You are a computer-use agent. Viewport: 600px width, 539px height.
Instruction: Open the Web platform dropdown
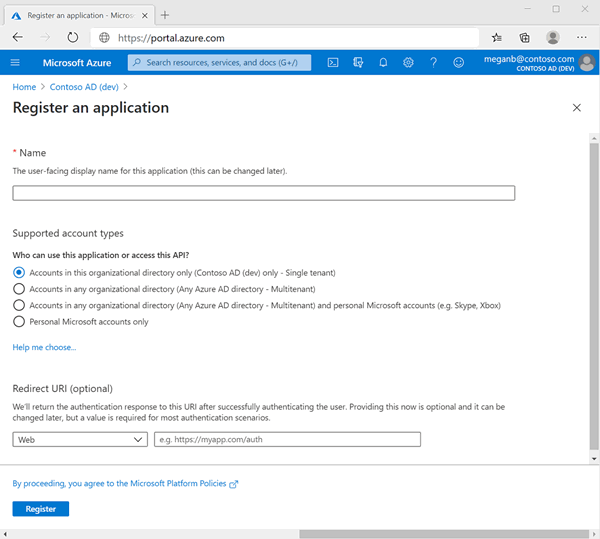tap(80, 439)
